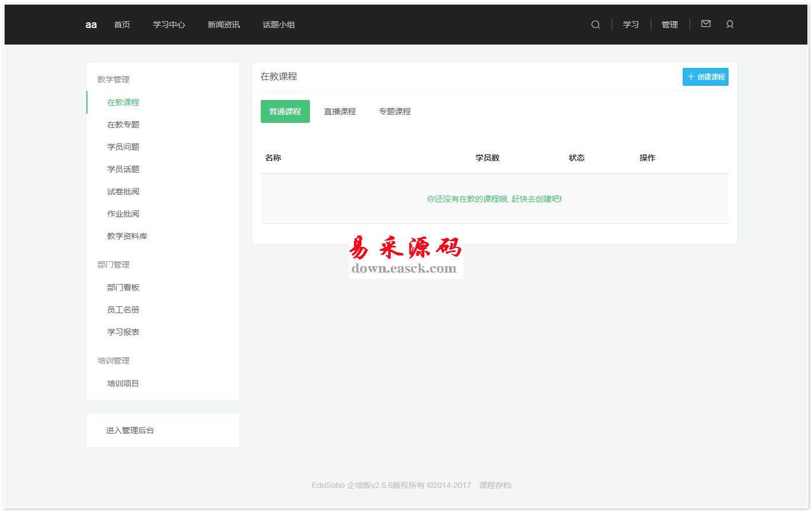The height and width of the screenshot is (512, 812).
Task: Open 首页 in the top navigation
Action: click(x=122, y=25)
